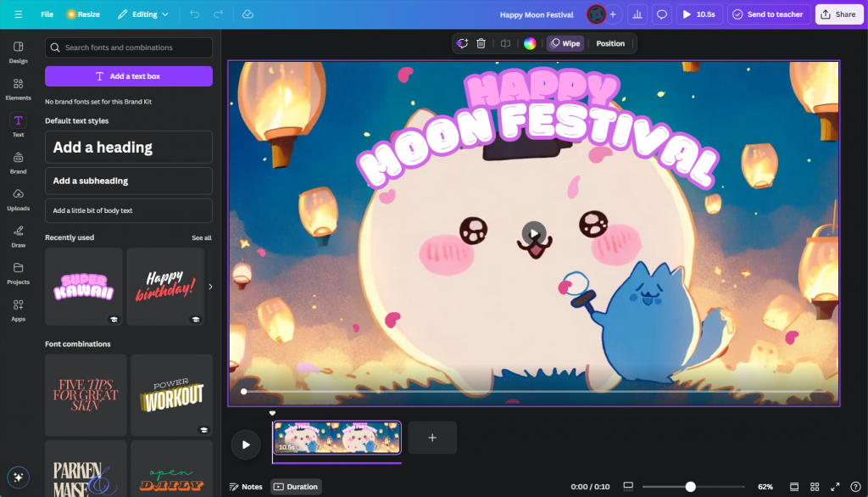Add collaborator with plus icon

pos(613,14)
